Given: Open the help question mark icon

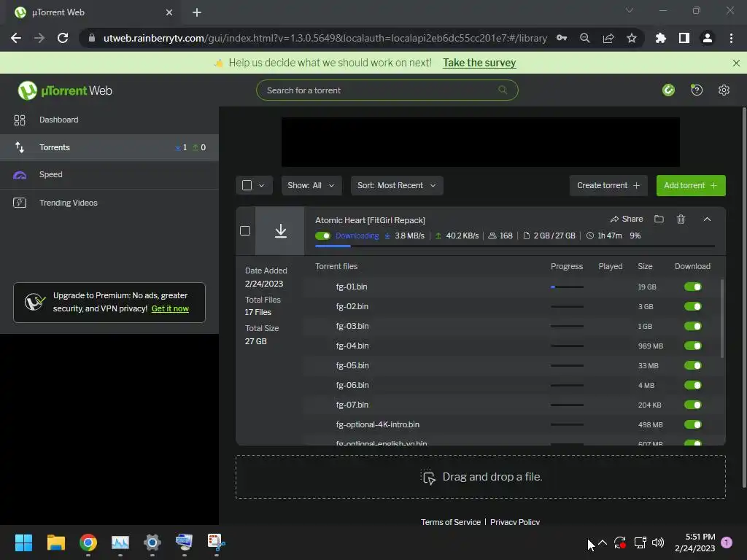Looking at the screenshot, I should 697,90.
